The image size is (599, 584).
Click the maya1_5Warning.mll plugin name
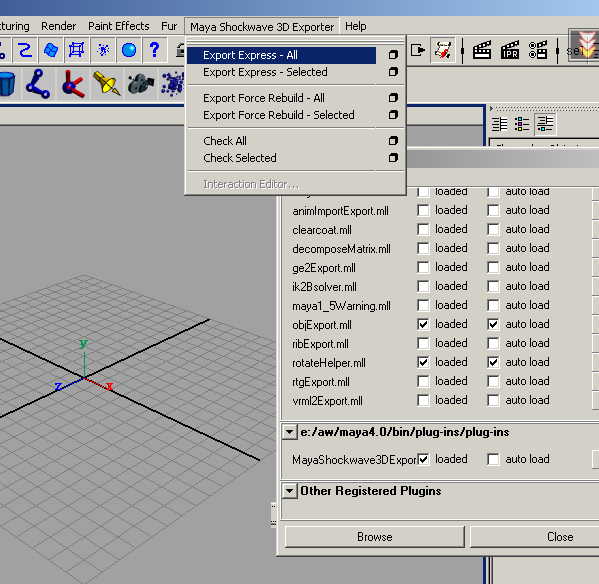[341, 306]
